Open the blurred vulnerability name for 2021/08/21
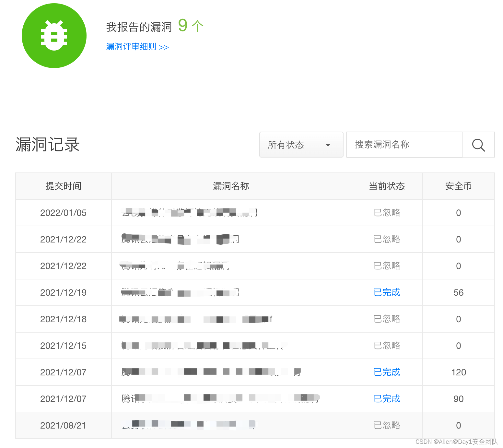This screenshot has width=503, height=448. pos(188,425)
